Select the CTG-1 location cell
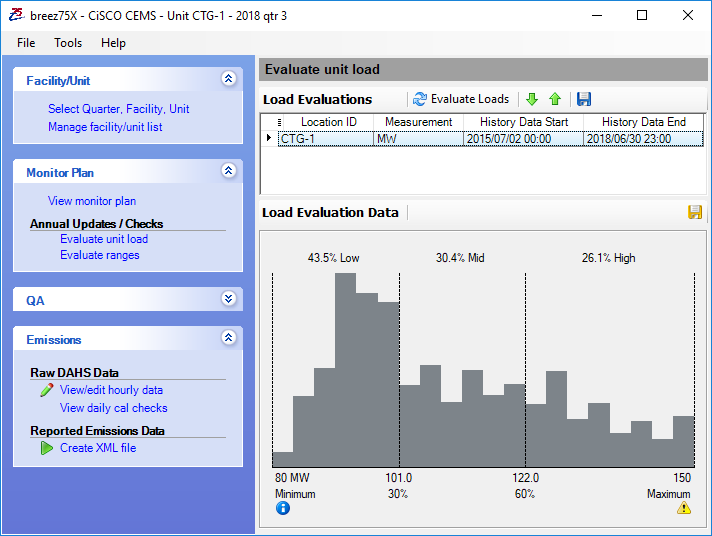Image resolution: width=712 pixels, height=536 pixels. pos(326,139)
